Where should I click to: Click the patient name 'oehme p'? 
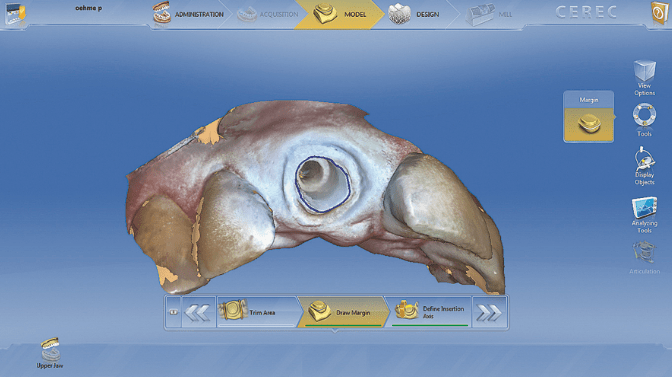click(89, 8)
